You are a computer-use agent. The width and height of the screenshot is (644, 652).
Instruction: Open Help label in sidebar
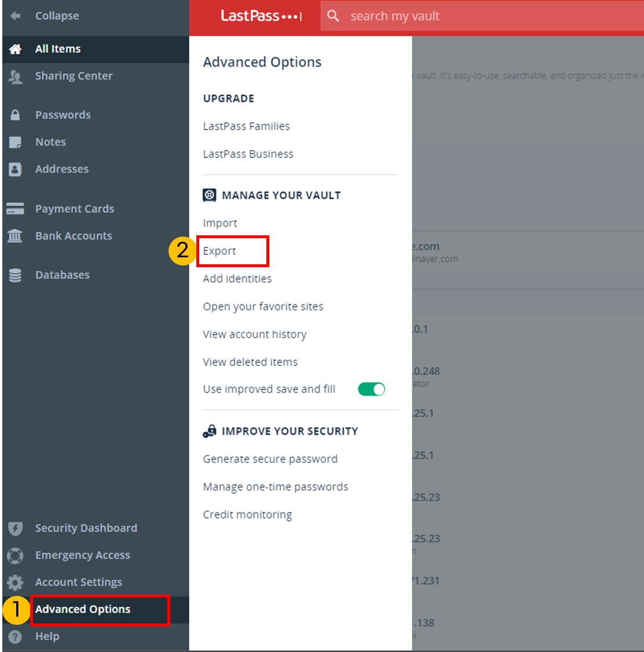[47, 636]
